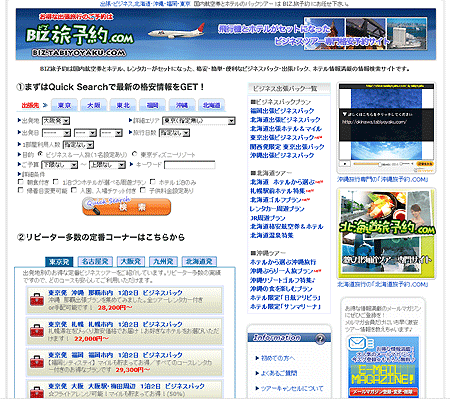Image resolution: width=450 pixels, height=399 pixels.
Task: Open the budget lower limit 下限なし dropdown
Action: 59,165
